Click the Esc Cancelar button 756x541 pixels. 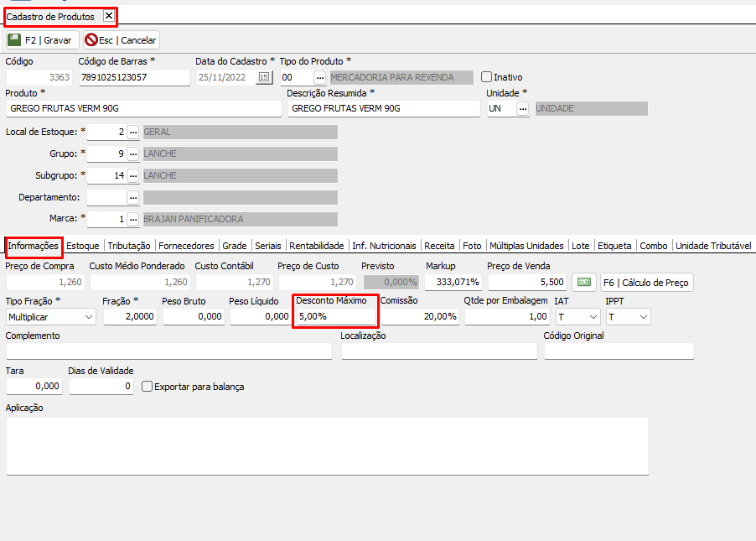coord(122,40)
